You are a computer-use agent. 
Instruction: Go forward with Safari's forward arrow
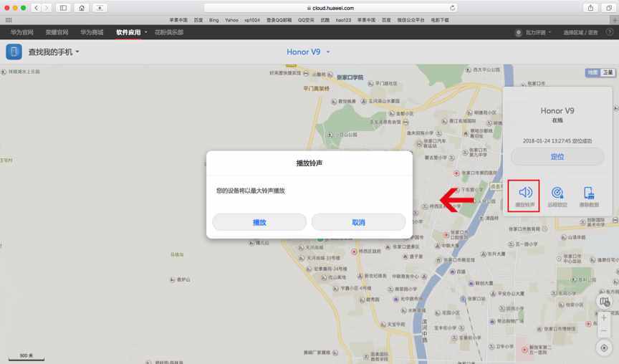coord(47,8)
